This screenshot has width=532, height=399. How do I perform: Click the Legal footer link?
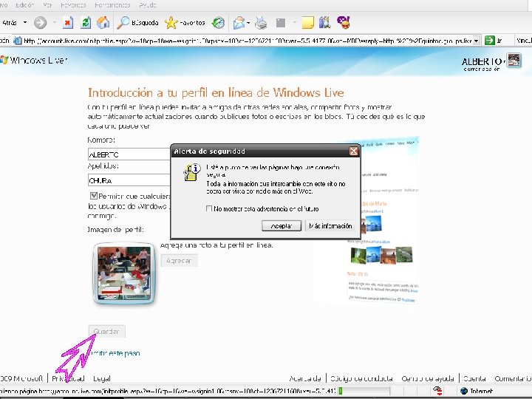(x=102, y=378)
